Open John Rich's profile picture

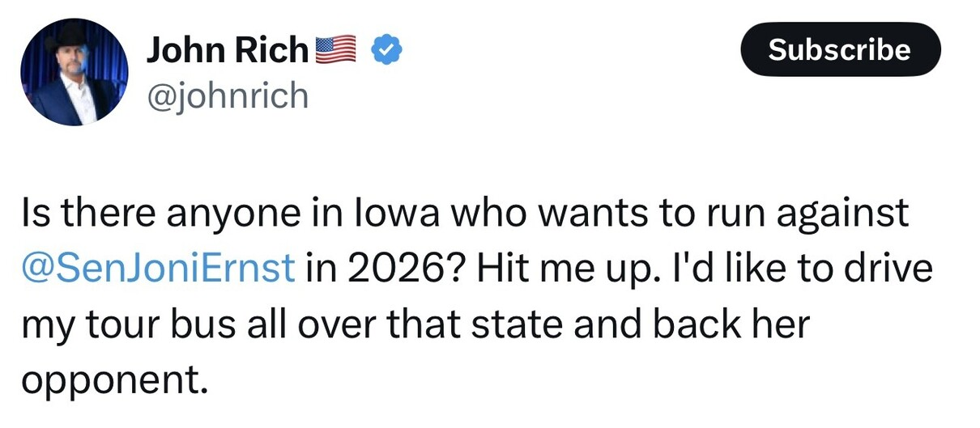click(75, 72)
